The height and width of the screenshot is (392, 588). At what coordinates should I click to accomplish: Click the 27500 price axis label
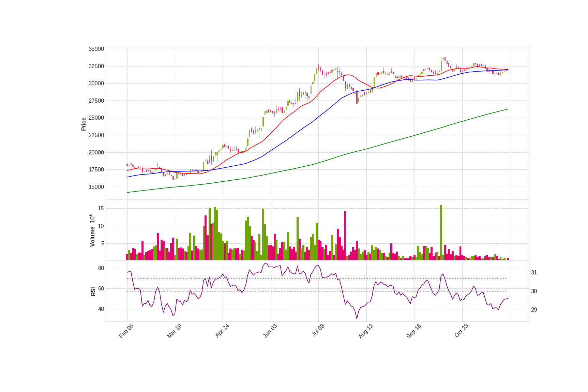click(x=96, y=101)
